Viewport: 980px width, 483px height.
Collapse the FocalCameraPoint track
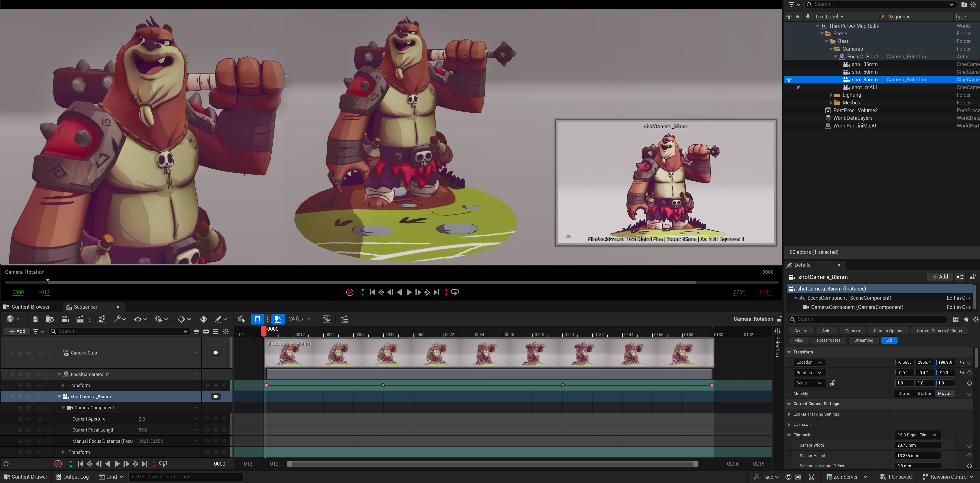tap(59, 374)
